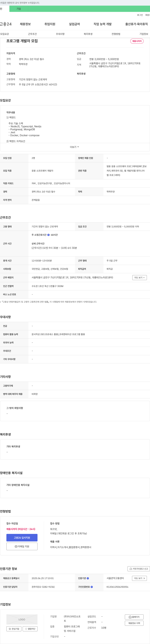Click keywords 자바 , 인공지능연구원 , 인공지능엔지니어
The height and width of the screenshot is (644, 150).
tap(51, 183)
